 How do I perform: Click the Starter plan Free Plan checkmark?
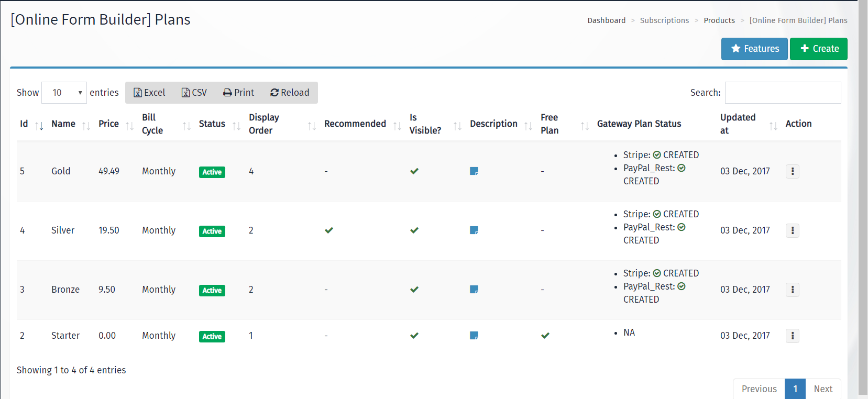[545, 336]
